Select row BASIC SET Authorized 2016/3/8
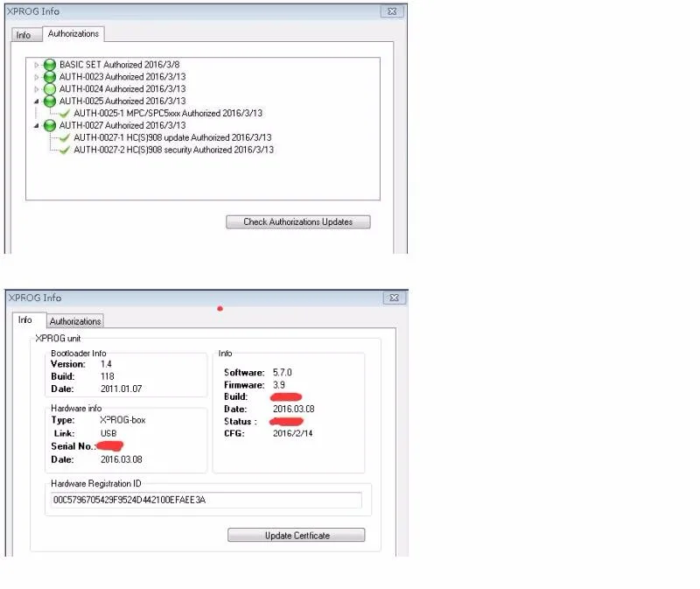The image size is (700, 589). coord(120,65)
